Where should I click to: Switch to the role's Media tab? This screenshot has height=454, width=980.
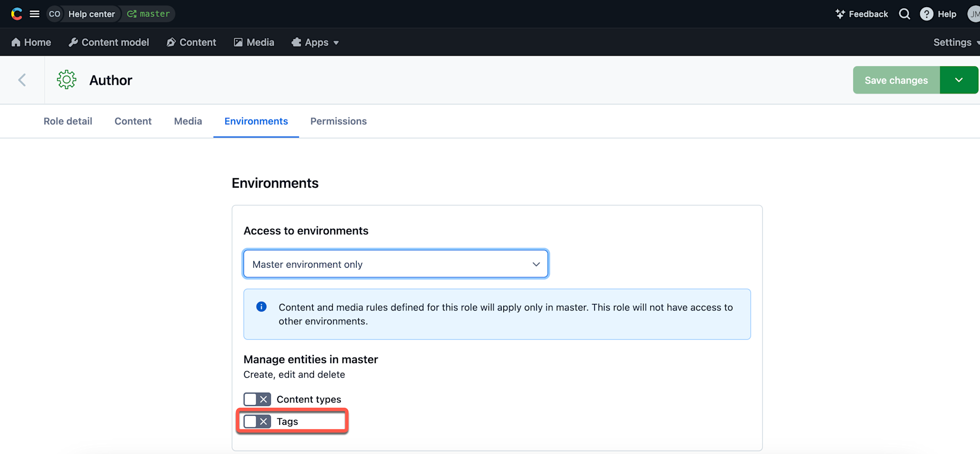tap(188, 121)
